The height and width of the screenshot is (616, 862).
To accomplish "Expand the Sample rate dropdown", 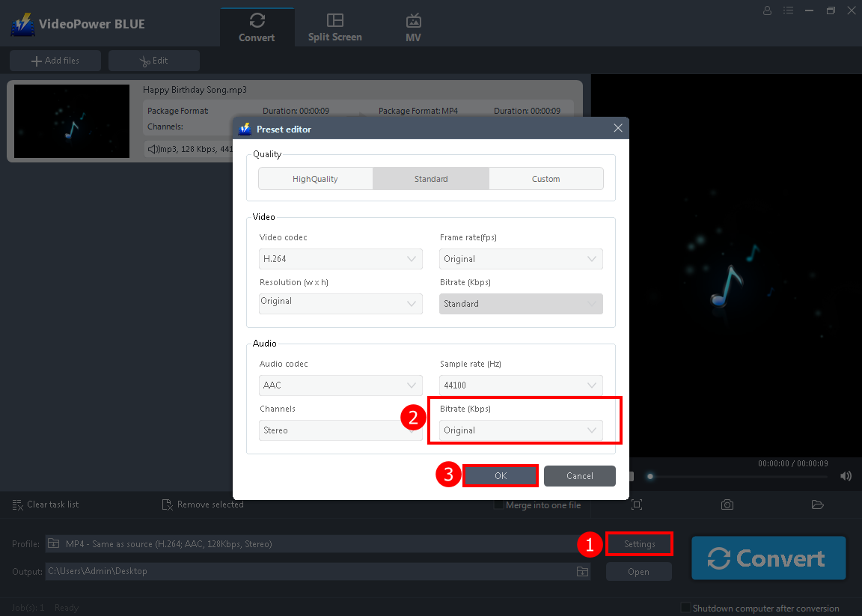I will tap(521, 385).
